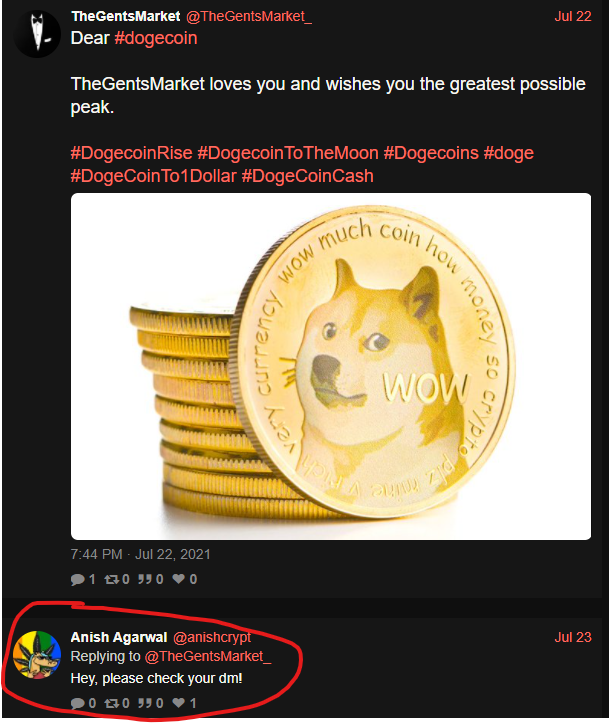Open the #DogeCoinTo1Dollar hashtag
The height and width of the screenshot is (723, 609).
pyautogui.click(x=154, y=176)
